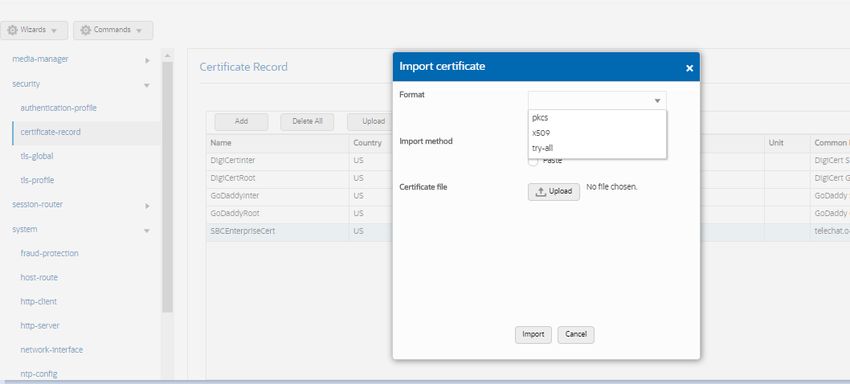
Task: Choose pkcs format option
Action: coord(597,118)
